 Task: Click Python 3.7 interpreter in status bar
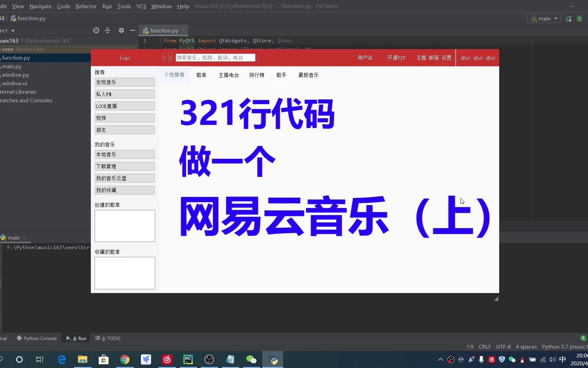coord(565,347)
